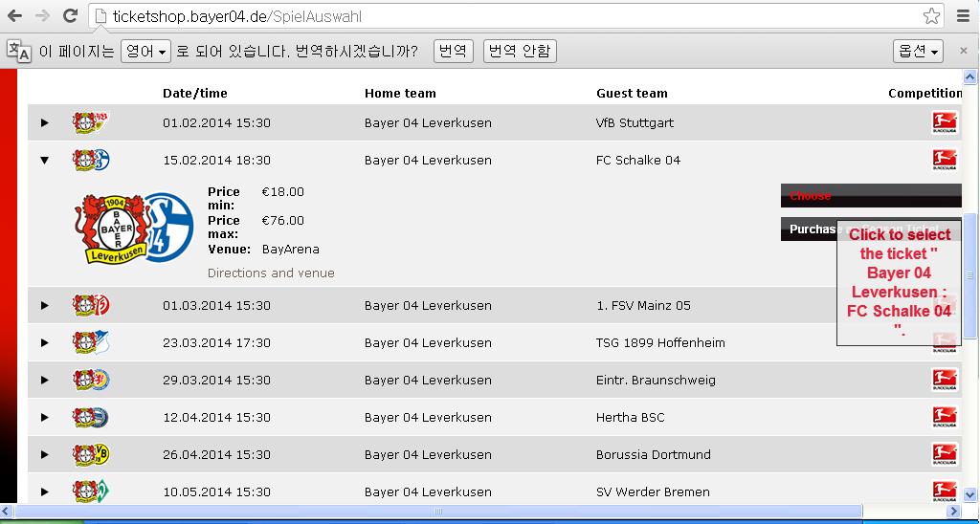980x524 pixels.
Task: Click the Guest team column header
Action: point(632,93)
